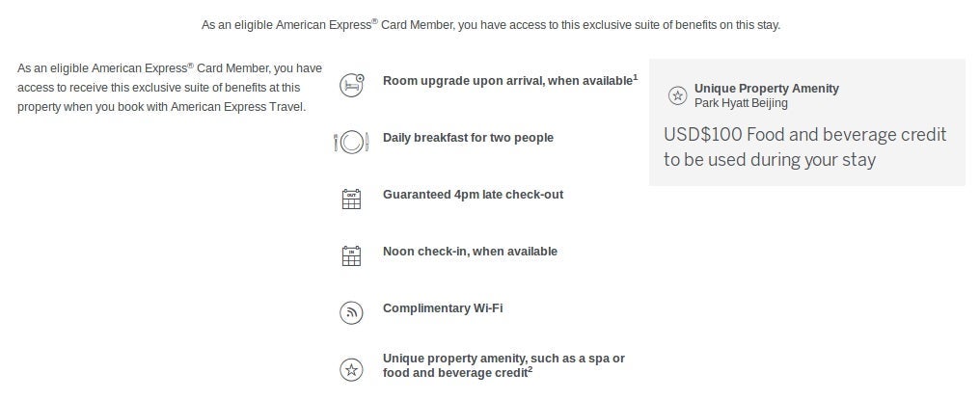
Task: Click the centered eligible Card Member headline
Action: coord(490,25)
